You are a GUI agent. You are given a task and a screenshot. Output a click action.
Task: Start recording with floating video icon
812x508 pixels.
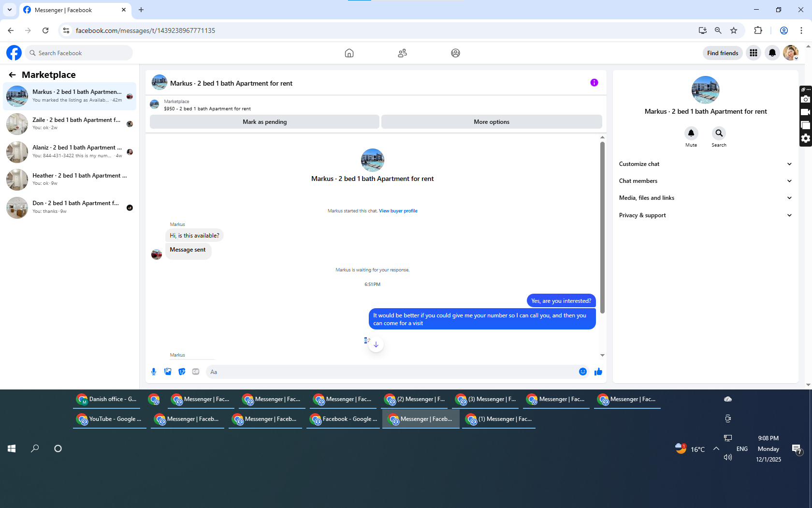click(x=805, y=112)
